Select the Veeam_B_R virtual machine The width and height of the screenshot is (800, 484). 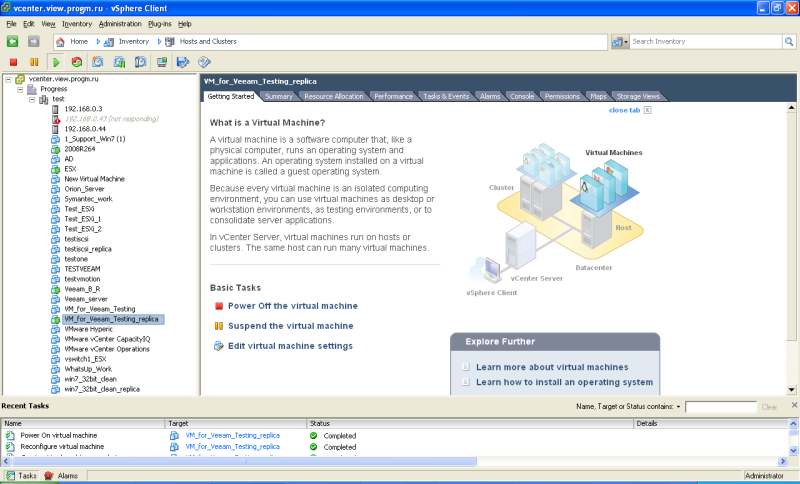82,289
